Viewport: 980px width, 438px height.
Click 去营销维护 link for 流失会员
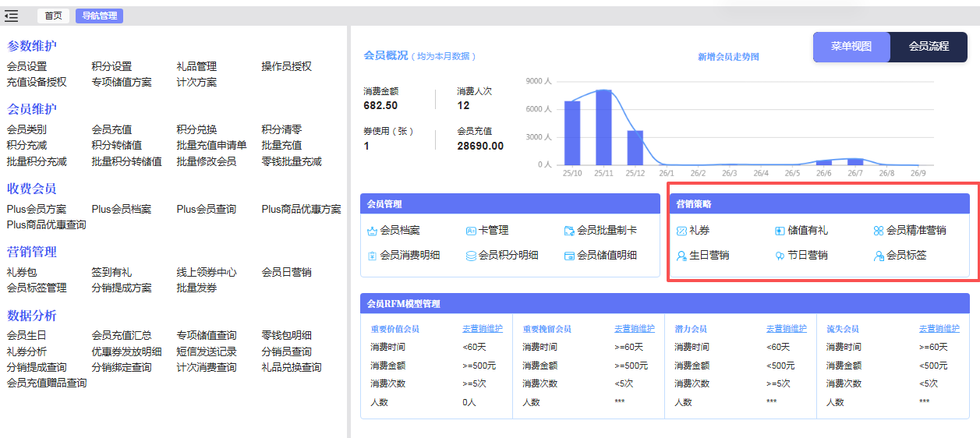click(939, 329)
